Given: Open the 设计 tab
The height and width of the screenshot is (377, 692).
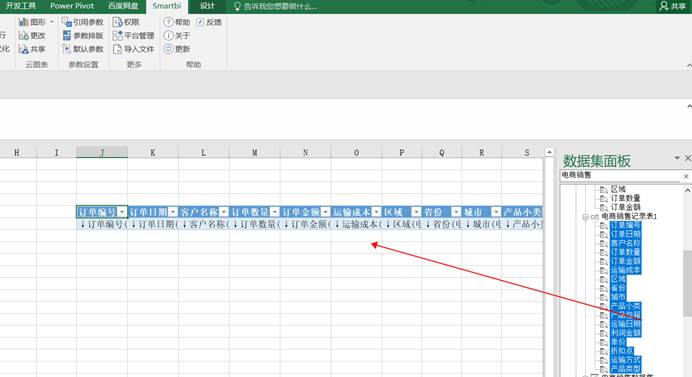Looking at the screenshot, I should 207,6.
